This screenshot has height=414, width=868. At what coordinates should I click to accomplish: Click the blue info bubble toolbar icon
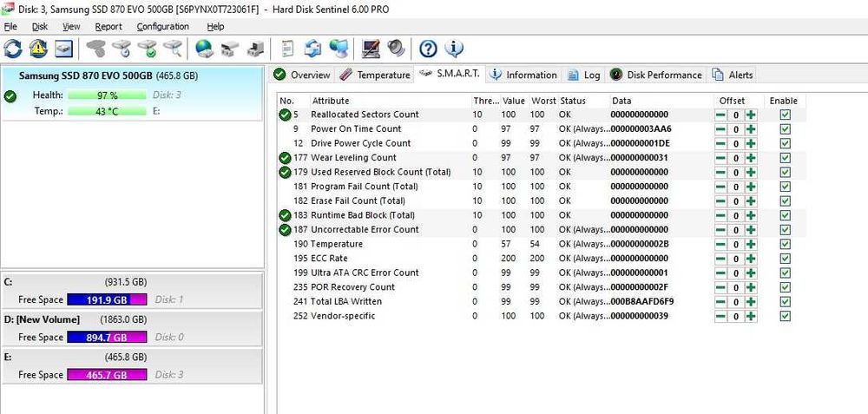pos(453,49)
